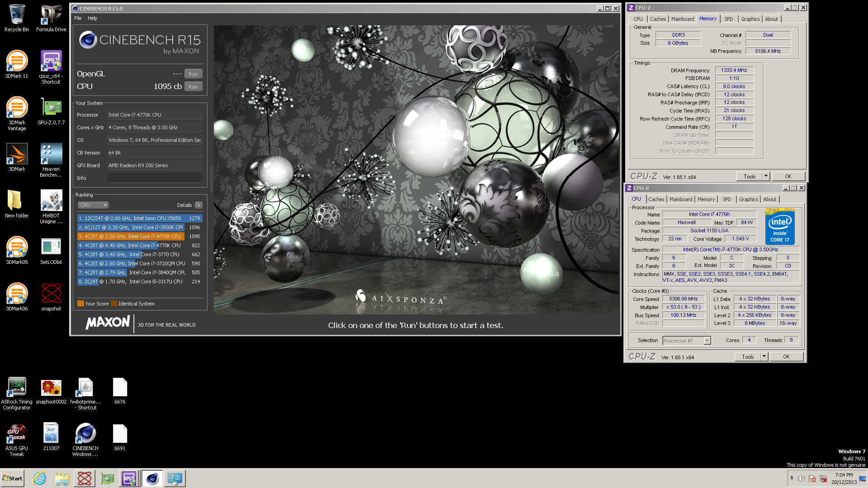
Task: Open Windows Explorer from the taskbar
Action: (62, 479)
